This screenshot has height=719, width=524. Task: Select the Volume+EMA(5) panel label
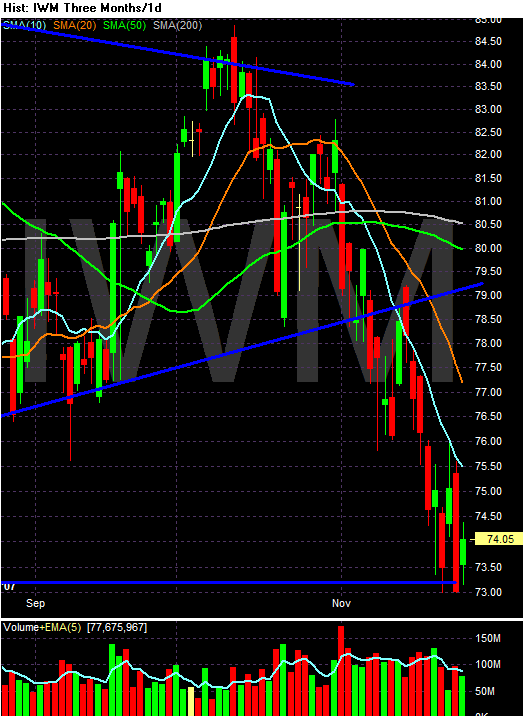[x=43, y=628]
